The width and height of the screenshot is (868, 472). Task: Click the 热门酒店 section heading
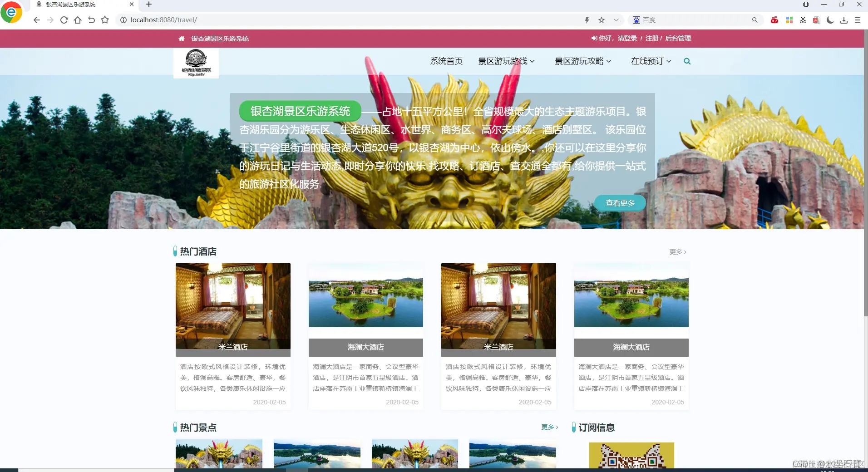198,251
